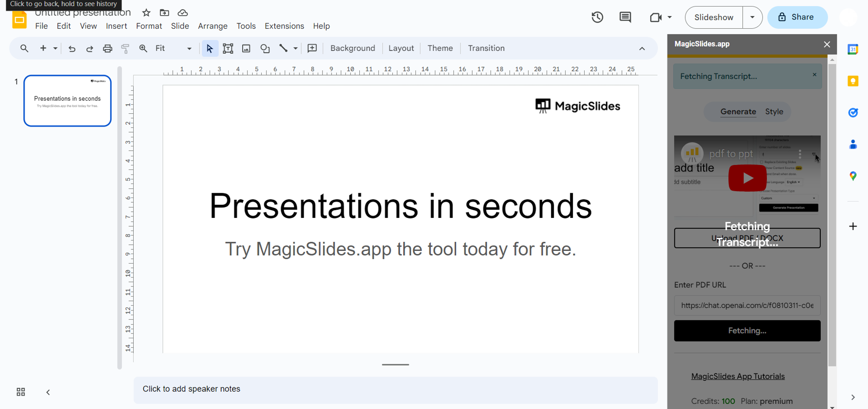Screen dimensions: 868x409
Task: Open the Format menu
Action: point(149,26)
